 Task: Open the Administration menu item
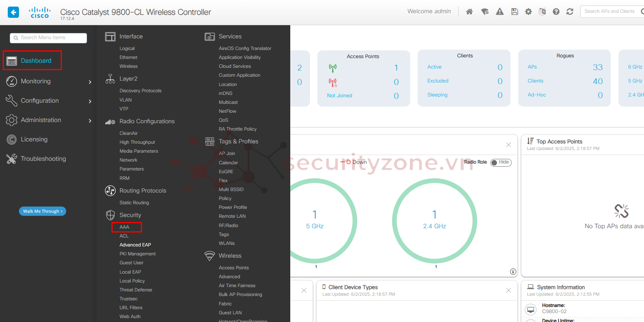(41, 120)
